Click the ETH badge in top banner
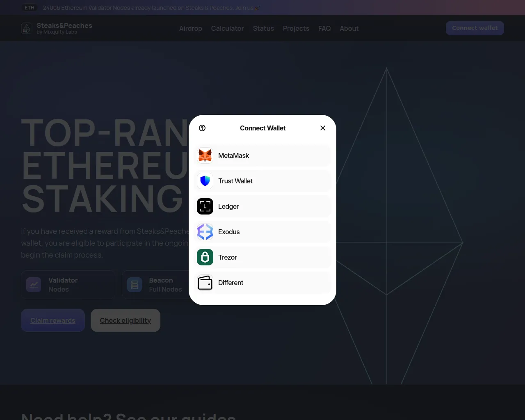 (30, 8)
